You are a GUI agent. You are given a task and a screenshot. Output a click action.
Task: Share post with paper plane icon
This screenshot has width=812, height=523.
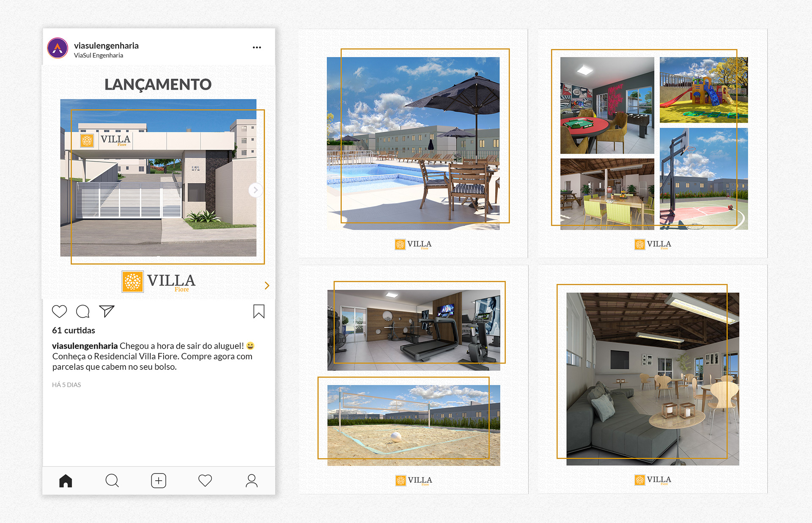click(107, 311)
